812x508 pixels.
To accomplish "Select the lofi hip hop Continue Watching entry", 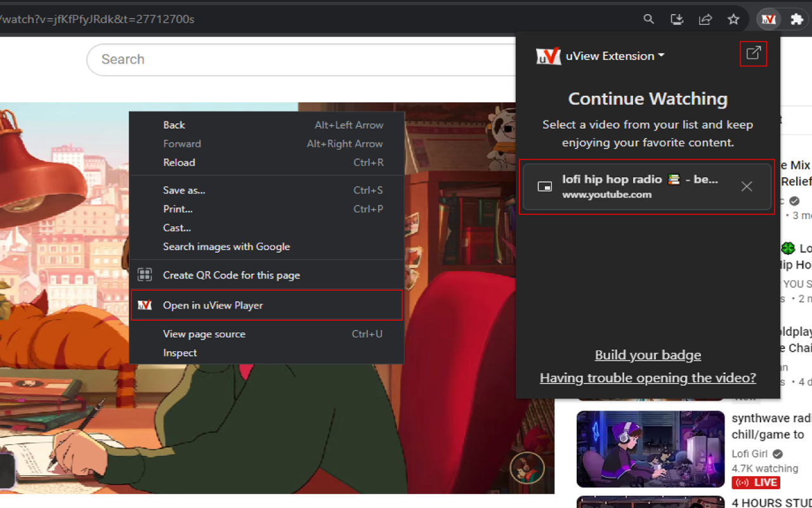I will (x=634, y=186).
